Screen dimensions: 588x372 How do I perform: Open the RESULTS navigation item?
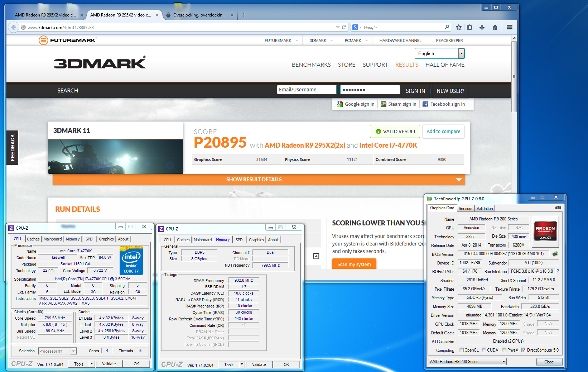[x=407, y=65]
